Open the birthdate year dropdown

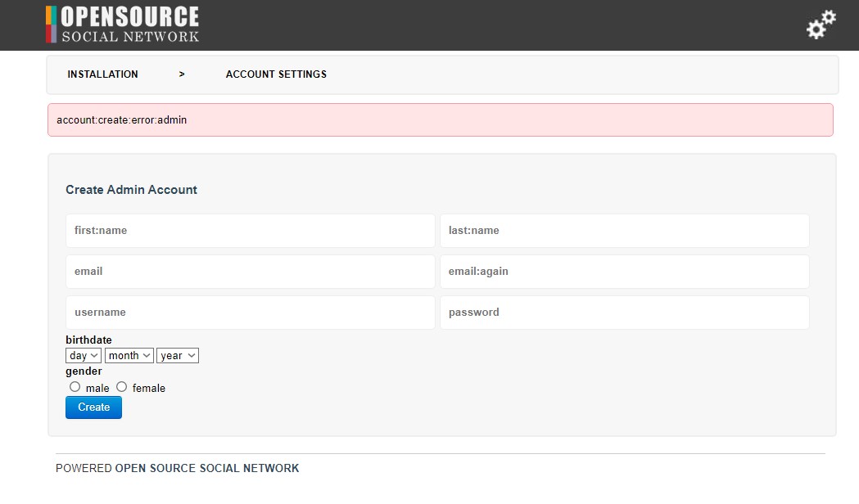click(x=178, y=356)
